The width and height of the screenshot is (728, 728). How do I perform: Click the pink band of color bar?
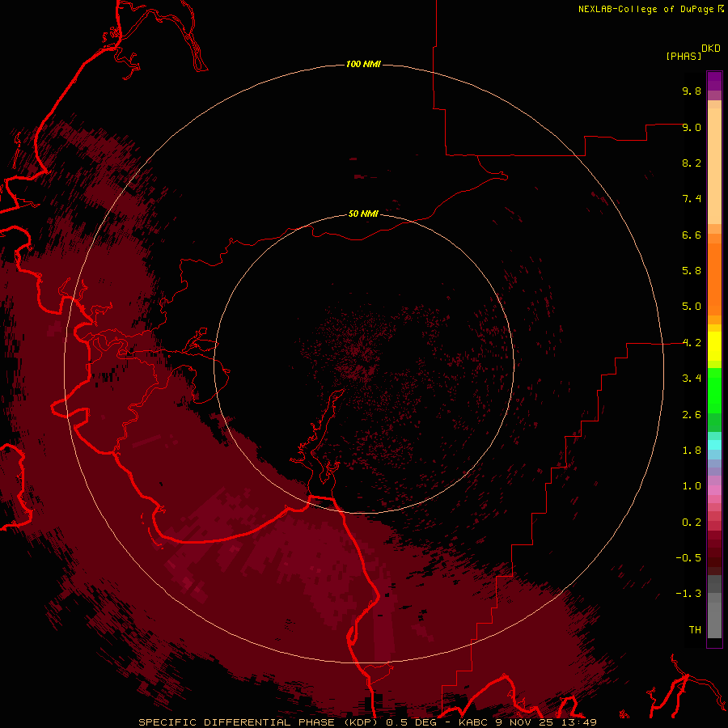pyautogui.click(x=714, y=490)
